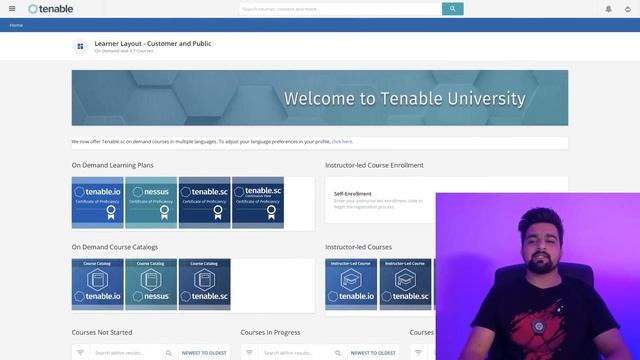The image size is (640, 360).
Task: Click the Courses In Progress heading
Action: pyautogui.click(x=270, y=332)
